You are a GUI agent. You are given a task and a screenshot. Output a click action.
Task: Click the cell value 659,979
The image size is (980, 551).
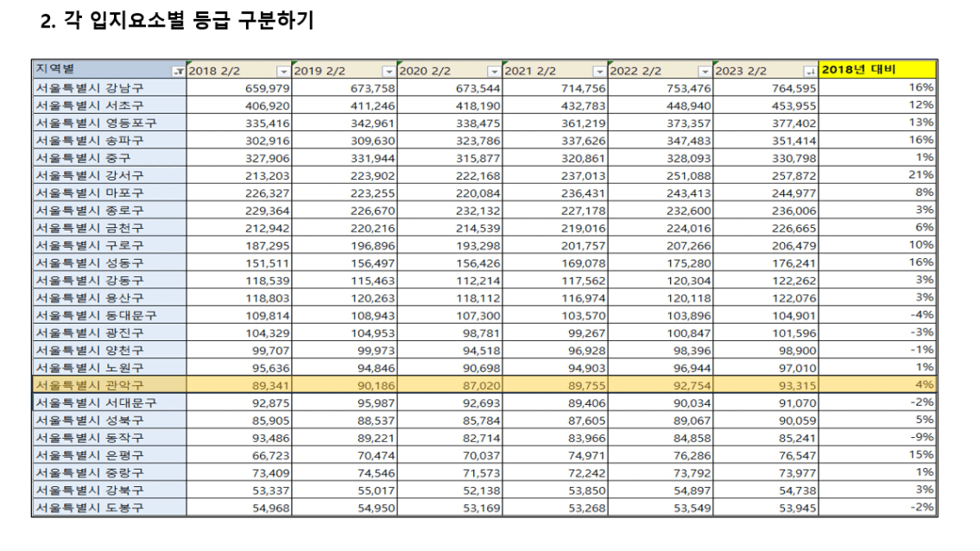tap(268, 88)
